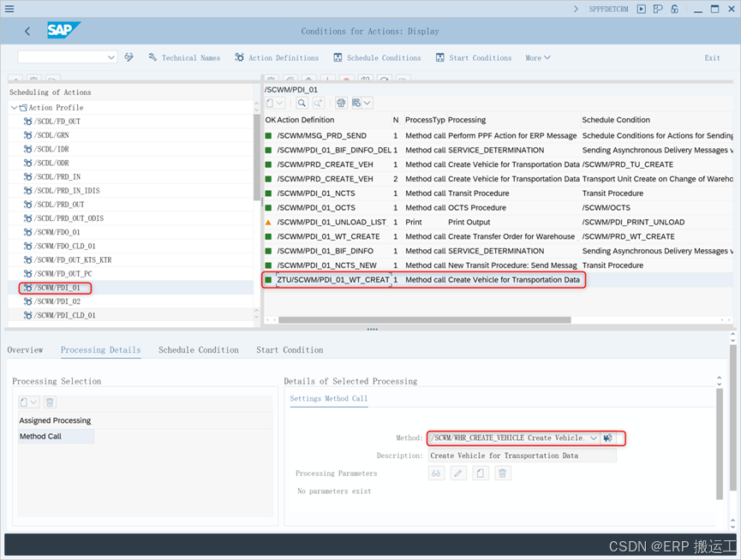Click the trash icon beside Processing Parameters
The image size is (741, 560).
point(504,474)
